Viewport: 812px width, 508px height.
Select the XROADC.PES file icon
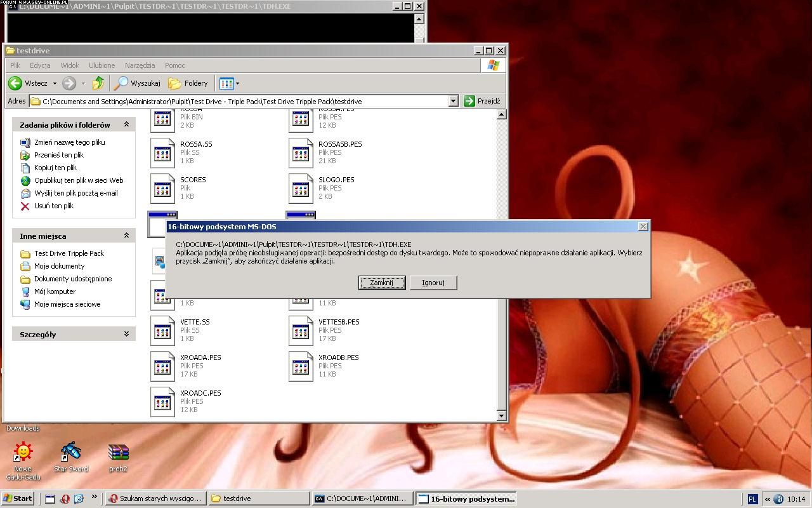[162, 401]
